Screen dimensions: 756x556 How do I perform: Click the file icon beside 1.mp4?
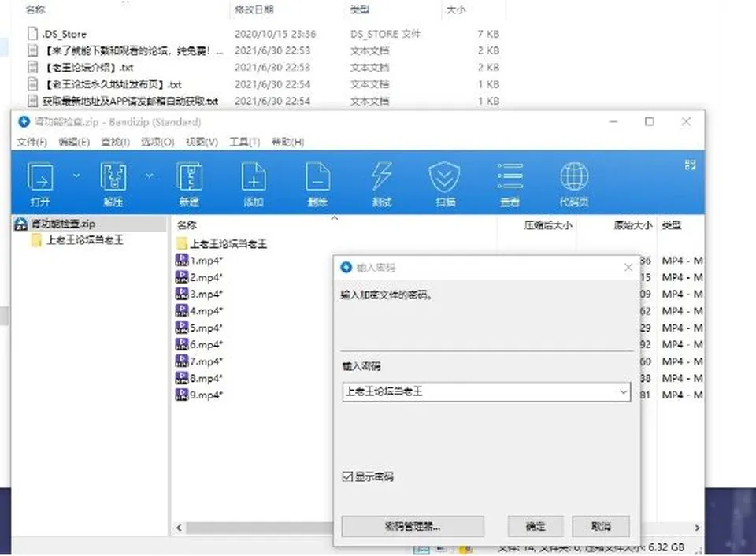(182, 261)
